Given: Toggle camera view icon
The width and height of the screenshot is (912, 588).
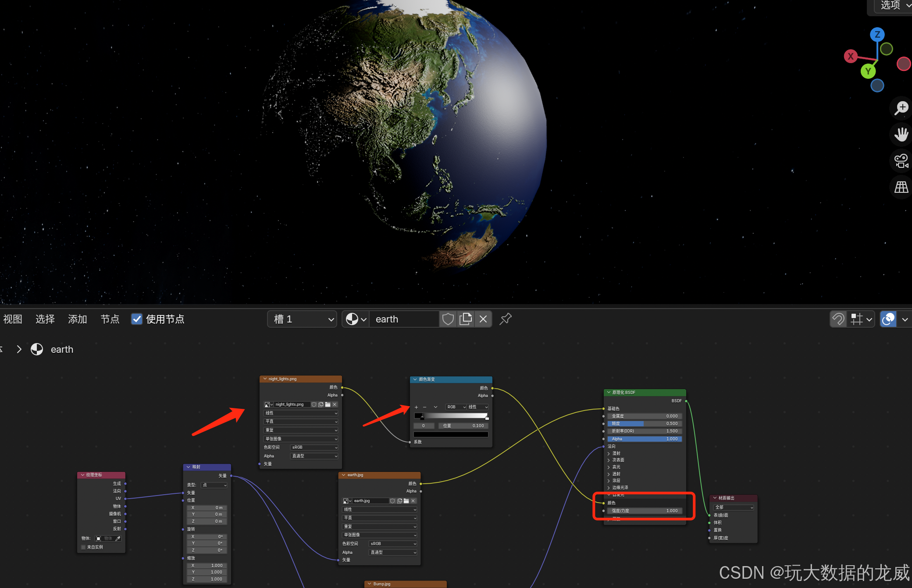Looking at the screenshot, I should (x=901, y=161).
